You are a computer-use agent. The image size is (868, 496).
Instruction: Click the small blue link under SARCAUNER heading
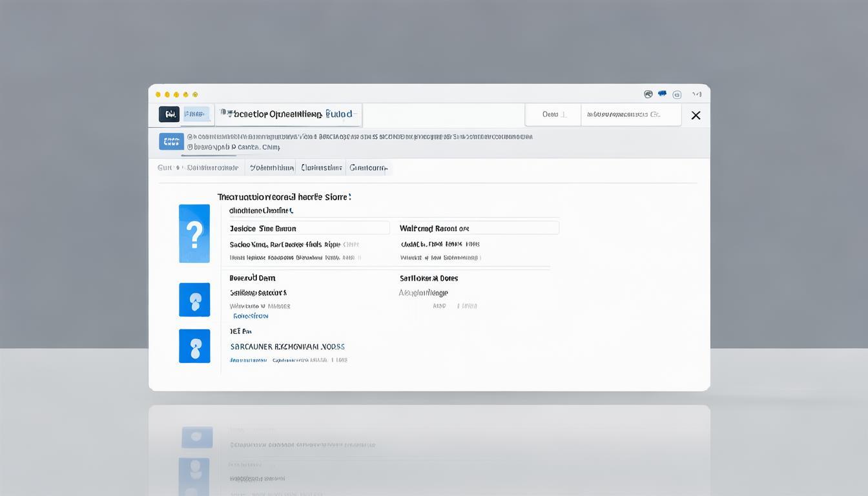point(300,360)
